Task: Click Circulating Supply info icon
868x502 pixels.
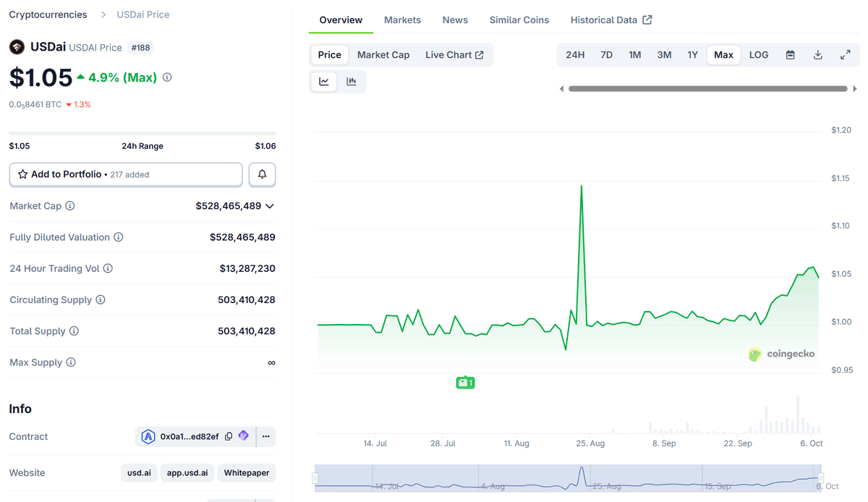Action: pyautogui.click(x=101, y=299)
